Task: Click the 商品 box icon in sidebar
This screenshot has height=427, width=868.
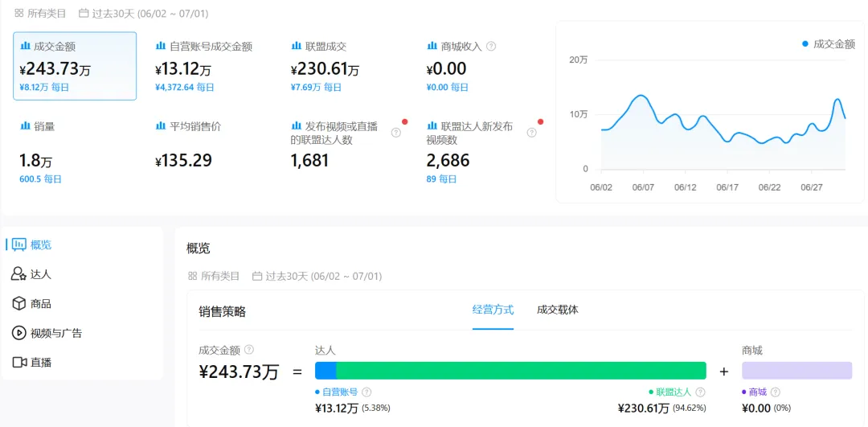Action: (x=19, y=303)
